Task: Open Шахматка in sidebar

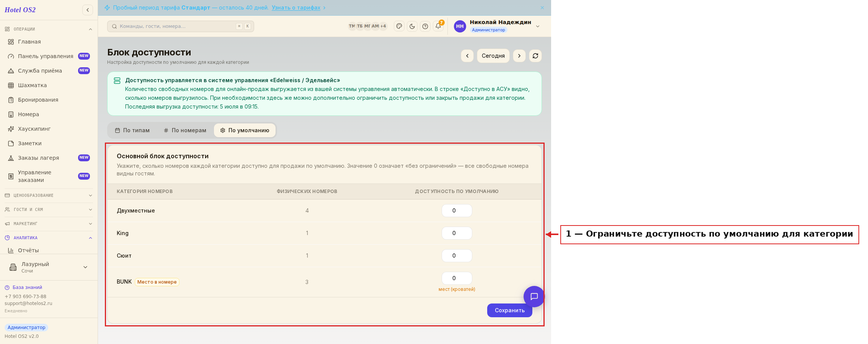Action: point(49,85)
